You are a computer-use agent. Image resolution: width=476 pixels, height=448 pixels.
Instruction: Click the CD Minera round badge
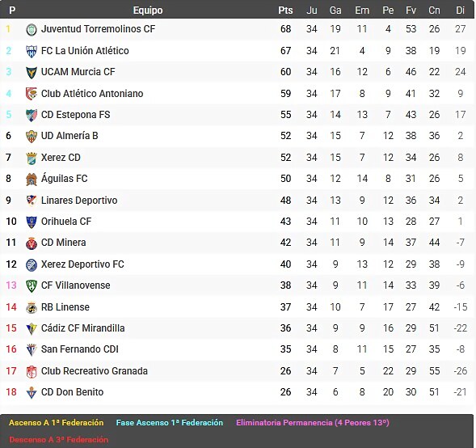tap(32, 243)
